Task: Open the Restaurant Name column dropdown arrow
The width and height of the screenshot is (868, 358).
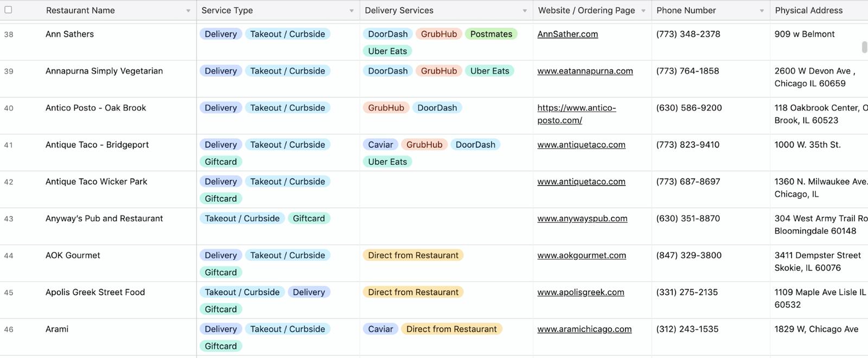Action: 188,11
